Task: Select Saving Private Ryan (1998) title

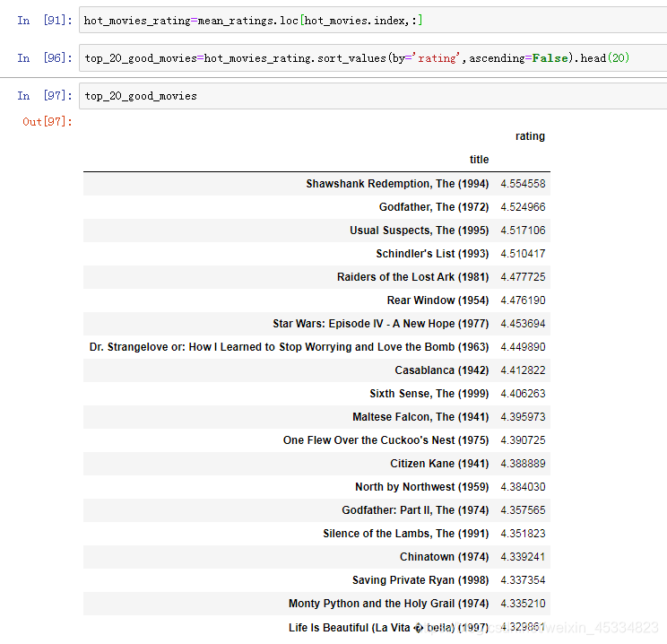Action: tap(420, 580)
